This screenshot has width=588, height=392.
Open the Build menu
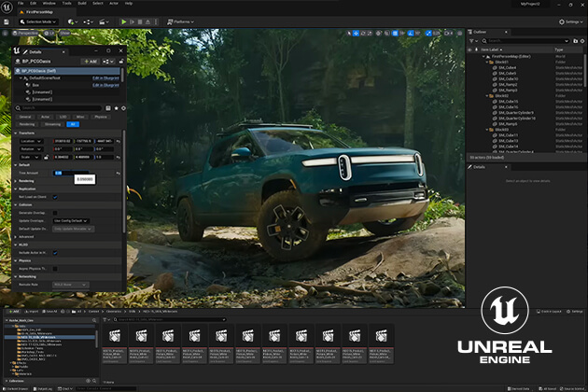pos(82,3)
